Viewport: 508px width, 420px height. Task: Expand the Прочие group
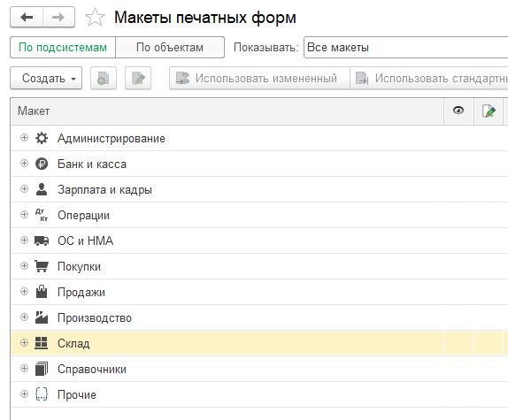[x=24, y=394]
